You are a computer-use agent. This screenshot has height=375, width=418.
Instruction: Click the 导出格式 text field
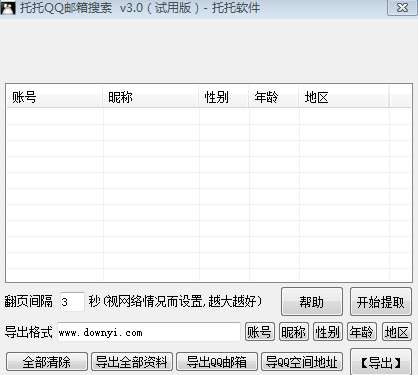point(149,332)
